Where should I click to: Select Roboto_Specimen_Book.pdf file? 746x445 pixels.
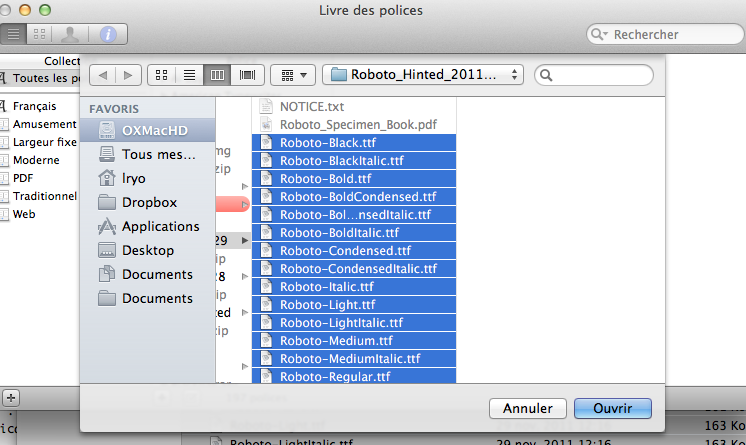click(x=358, y=124)
